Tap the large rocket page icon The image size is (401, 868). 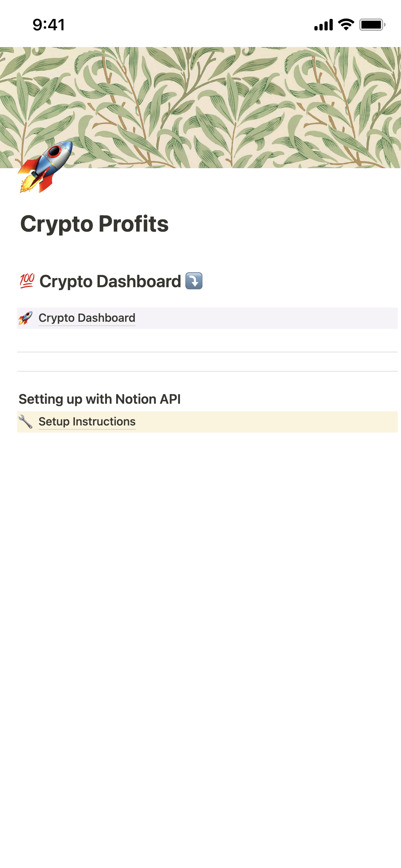tap(45, 167)
